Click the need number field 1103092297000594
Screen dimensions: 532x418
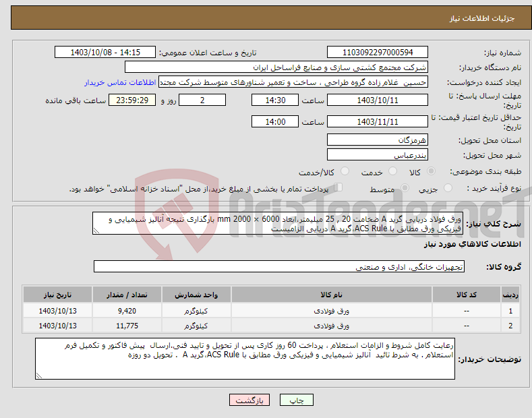pos(378,53)
